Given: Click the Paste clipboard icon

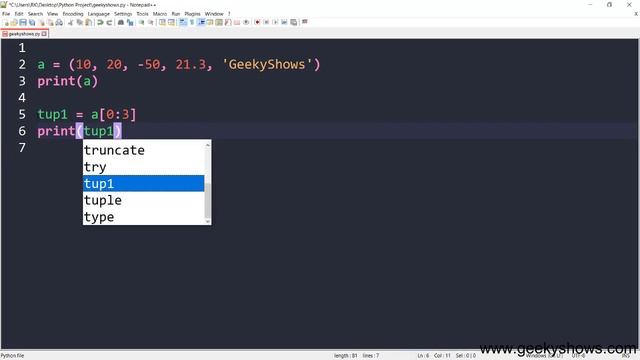Looking at the screenshot, I should point(88,22).
